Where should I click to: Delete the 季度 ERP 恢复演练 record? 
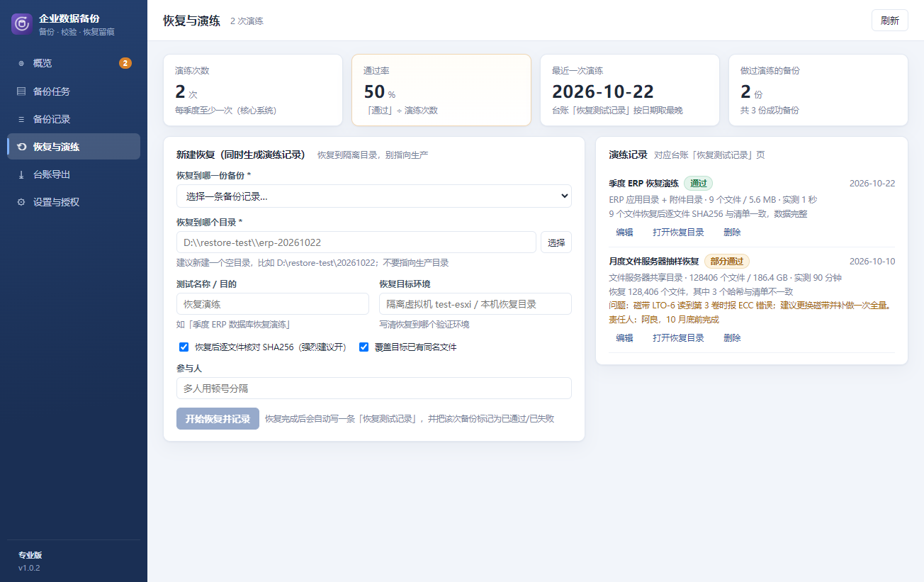click(x=732, y=233)
